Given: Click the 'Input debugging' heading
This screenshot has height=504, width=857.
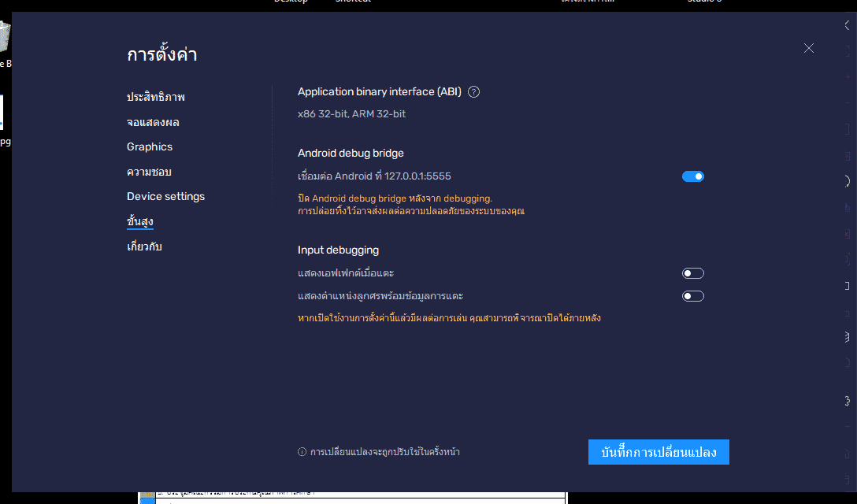Looking at the screenshot, I should (339, 250).
